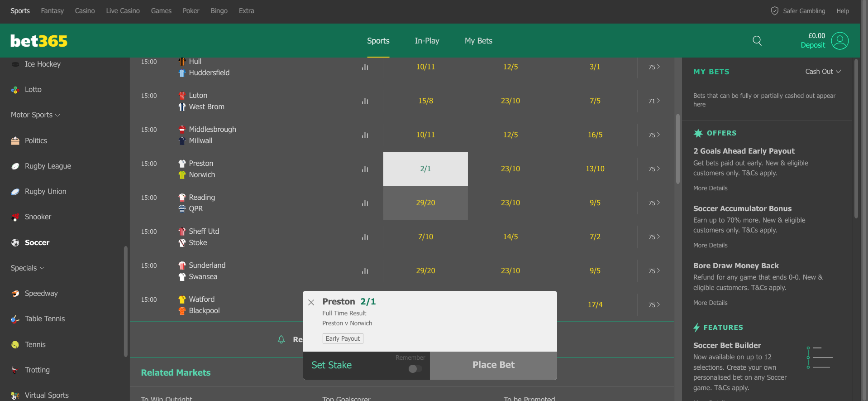868x401 pixels.
Task: Click the Deposit link
Action: click(x=813, y=45)
